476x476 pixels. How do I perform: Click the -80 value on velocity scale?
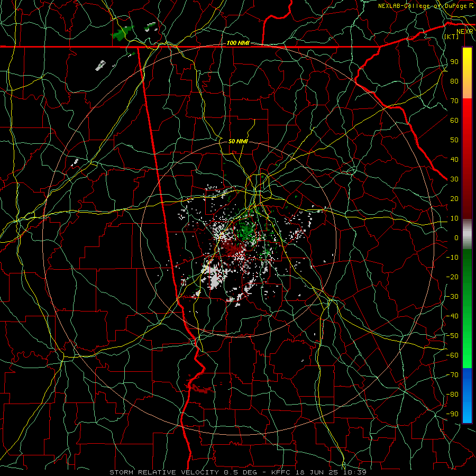tap(452, 395)
